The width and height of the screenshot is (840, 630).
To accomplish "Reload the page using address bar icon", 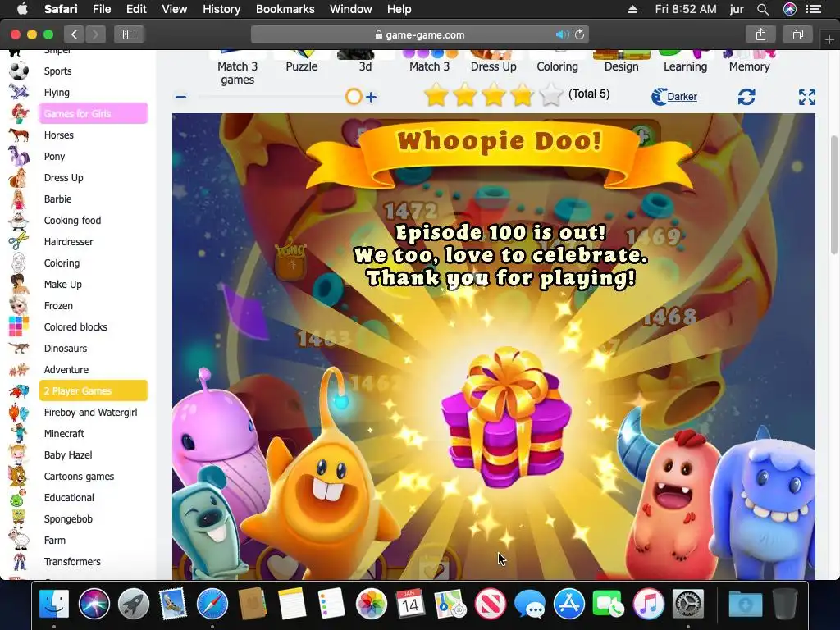I will coord(579,34).
